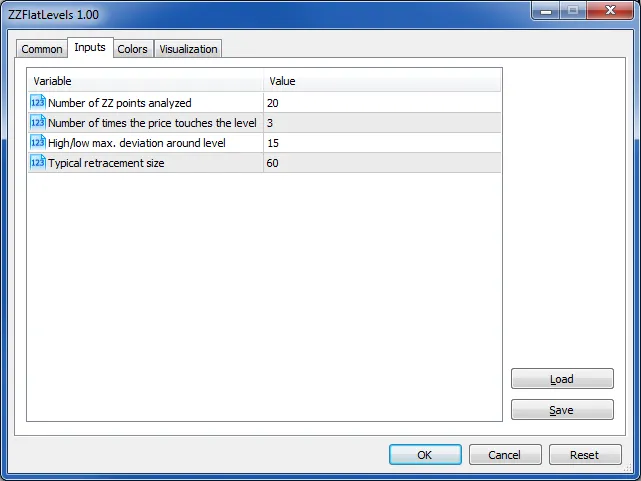Cancel the ZZFlatLevels dialog
The image size is (641, 481).
(x=505, y=455)
